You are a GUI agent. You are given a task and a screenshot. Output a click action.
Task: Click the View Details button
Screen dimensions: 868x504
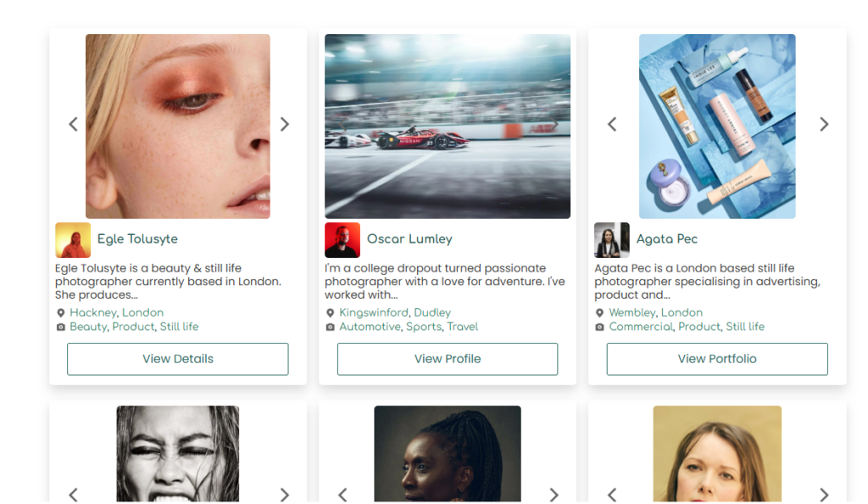(x=178, y=359)
